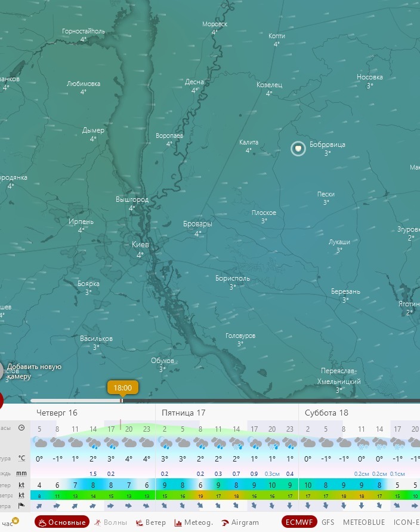Click Saturday 14:00 snowfall value 0.1см
This screenshot has width=420, height=532.
[397, 473]
